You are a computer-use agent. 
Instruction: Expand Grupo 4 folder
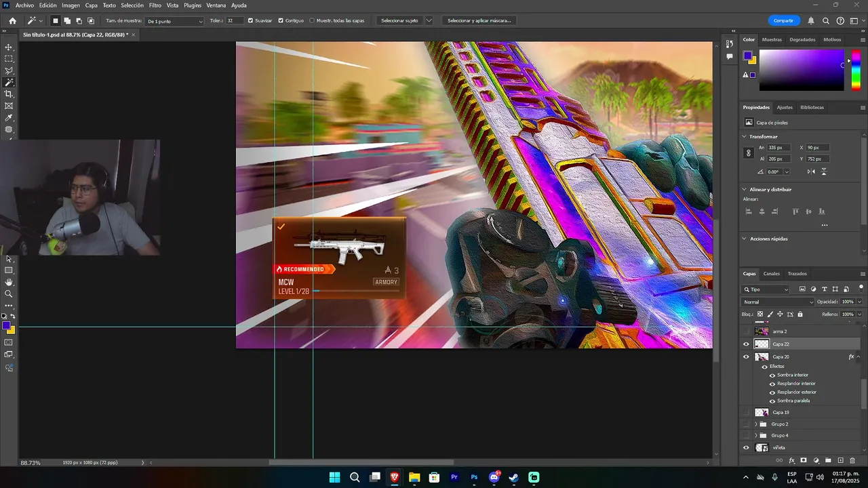point(755,435)
